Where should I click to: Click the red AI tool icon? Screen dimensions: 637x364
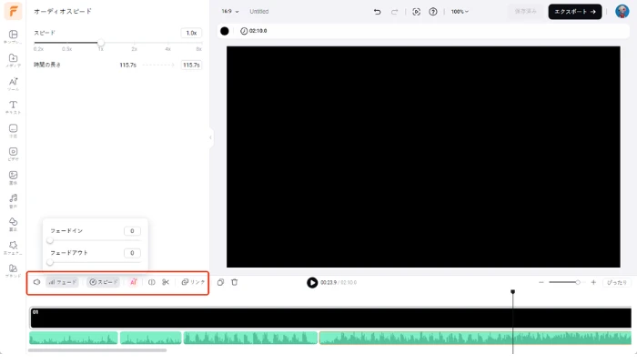coord(134,282)
